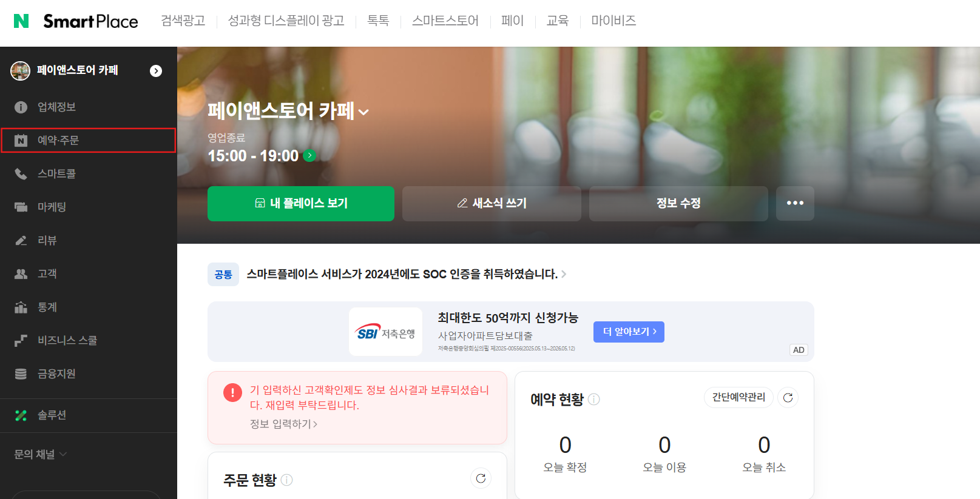Click the 솔루션 green icon
The width and height of the screenshot is (980, 499).
21,415
